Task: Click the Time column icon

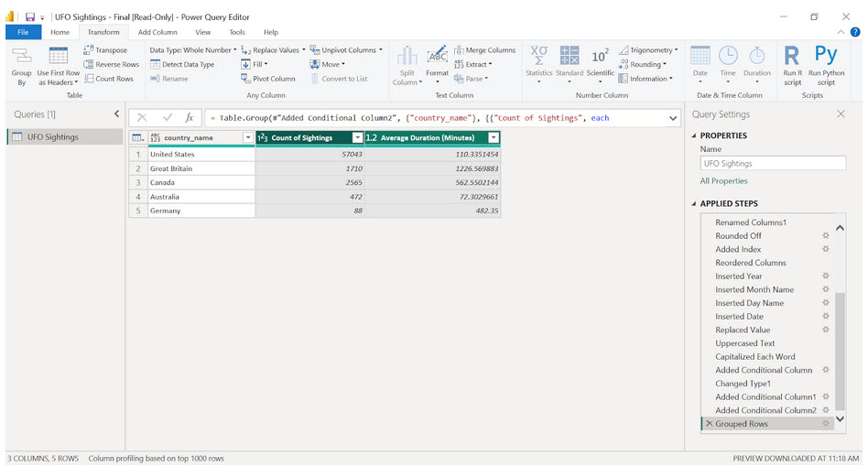Action: coord(728,56)
